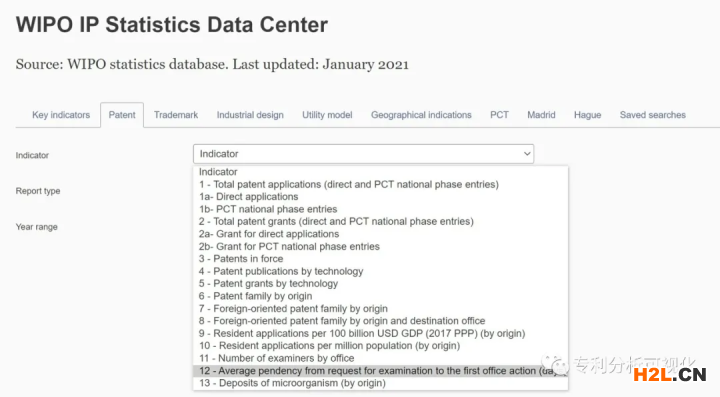Select the Hague tab

coord(587,115)
